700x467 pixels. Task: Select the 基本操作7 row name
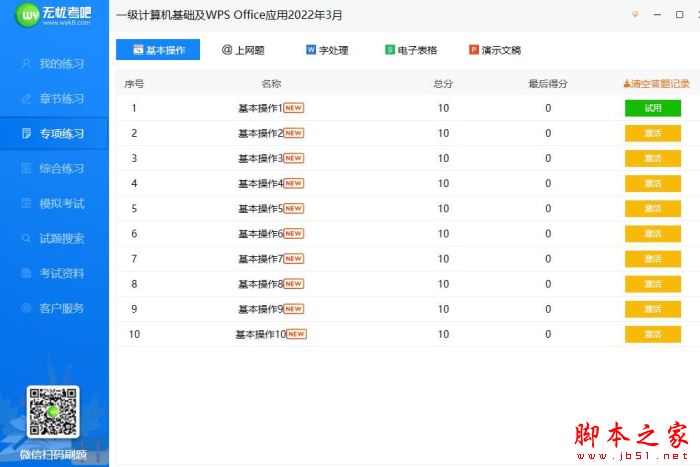pos(260,259)
